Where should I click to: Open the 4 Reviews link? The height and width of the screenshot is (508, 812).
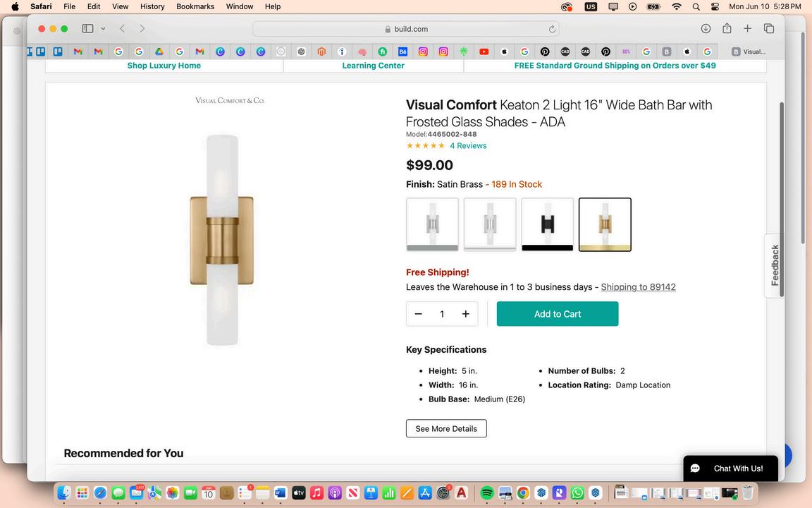[x=468, y=146]
